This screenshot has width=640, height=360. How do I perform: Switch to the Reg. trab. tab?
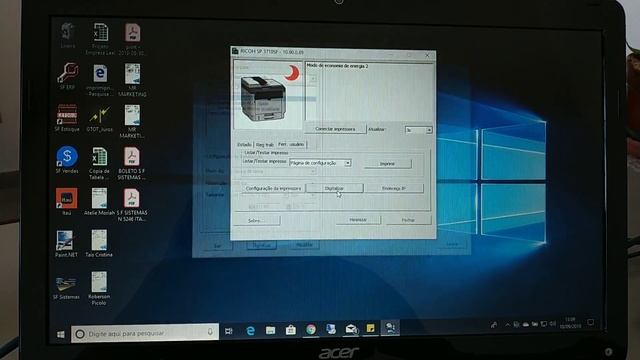(x=264, y=144)
